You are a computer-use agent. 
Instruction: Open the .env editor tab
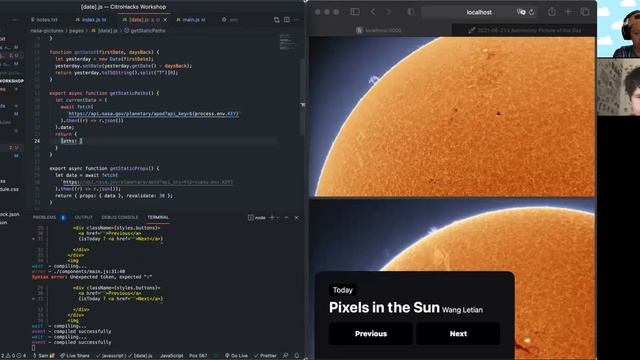click(230, 20)
